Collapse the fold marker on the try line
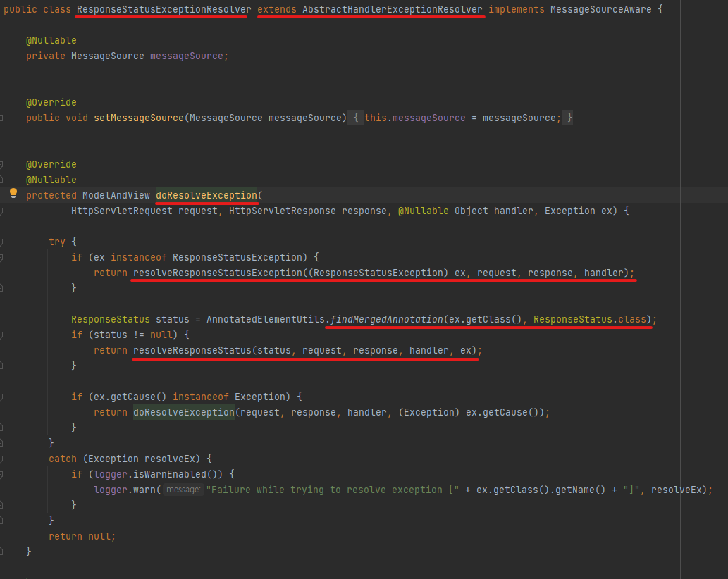 1,242
